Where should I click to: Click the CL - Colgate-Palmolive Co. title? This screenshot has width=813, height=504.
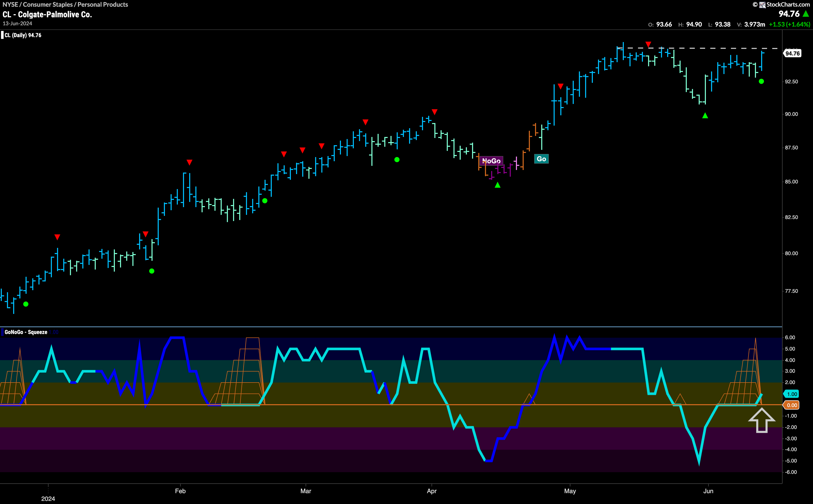coord(47,14)
